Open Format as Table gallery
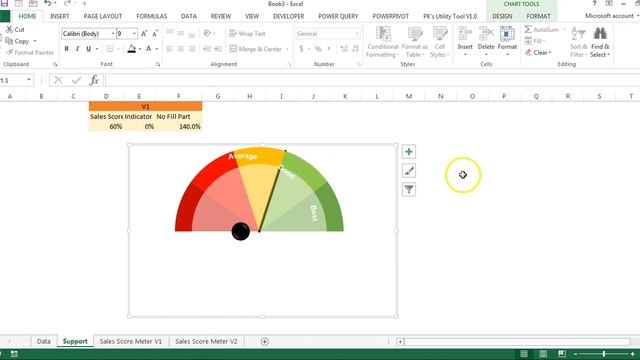Image resolution: width=640 pixels, height=360 pixels. tap(415, 42)
